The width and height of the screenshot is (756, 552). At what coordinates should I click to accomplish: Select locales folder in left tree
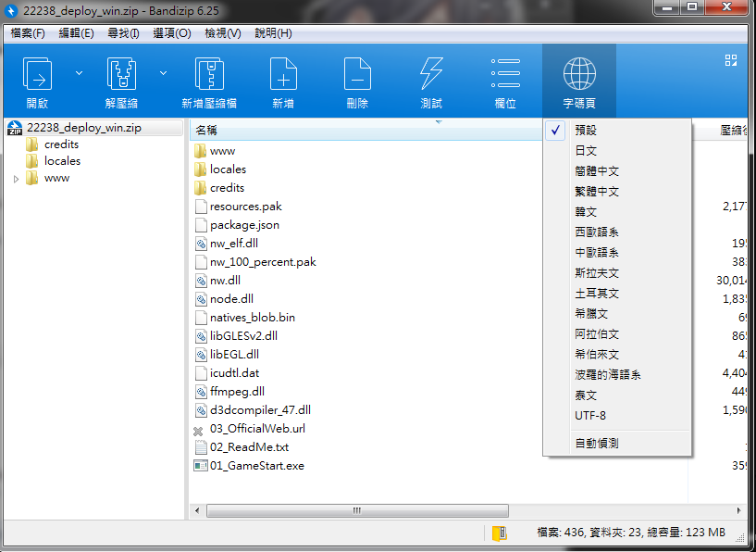(53, 161)
